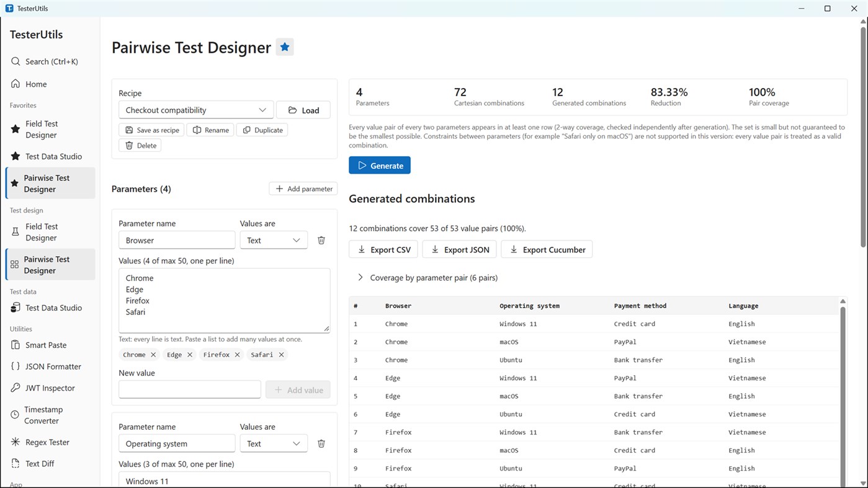Remove the Firefox value chip
868x488 pixels.
237,355
